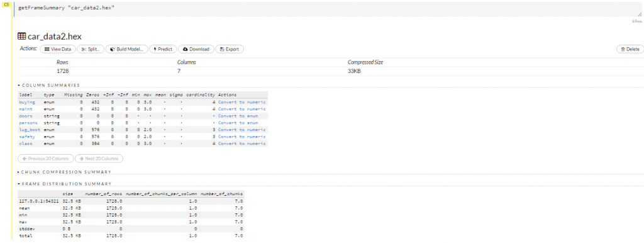
Task: Open the class column link
Action: point(25,144)
